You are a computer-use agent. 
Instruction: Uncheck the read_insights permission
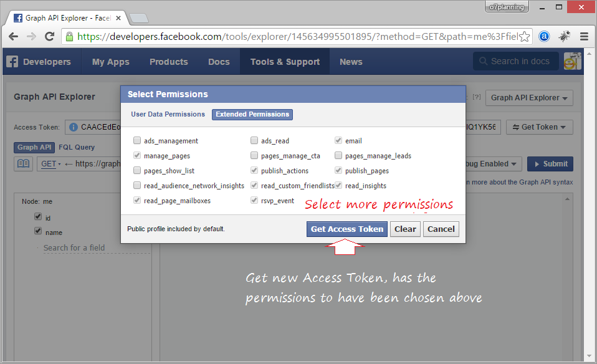338,185
